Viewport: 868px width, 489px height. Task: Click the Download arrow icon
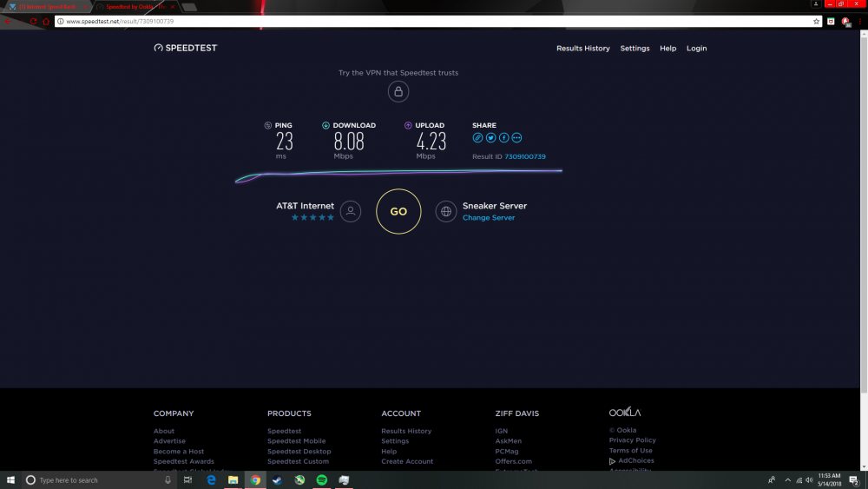pyautogui.click(x=325, y=126)
